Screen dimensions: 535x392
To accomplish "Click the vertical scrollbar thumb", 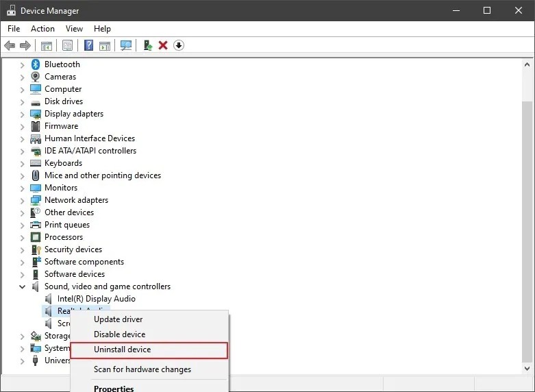I will click(527, 231).
